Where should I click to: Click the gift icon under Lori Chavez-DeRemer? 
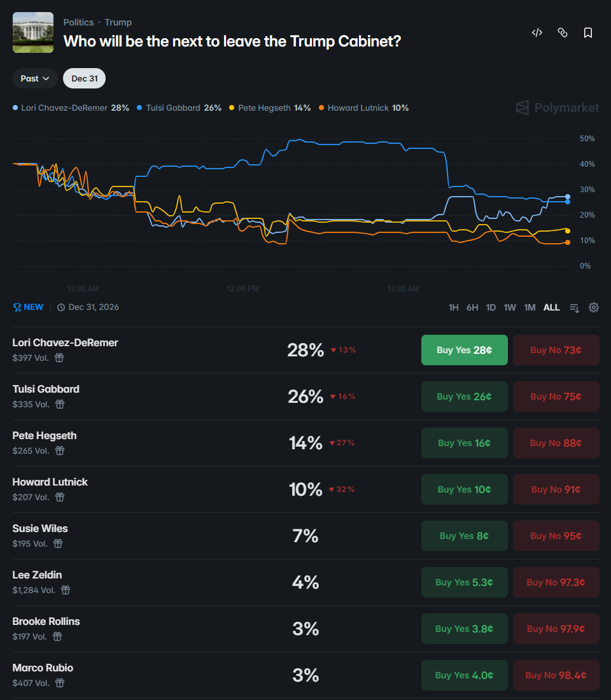pos(59,358)
